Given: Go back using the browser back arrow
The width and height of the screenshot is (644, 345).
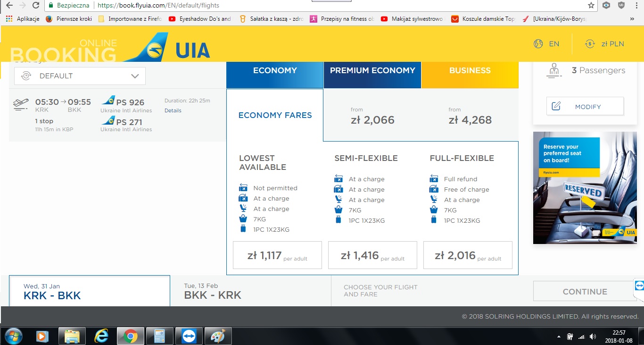Looking at the screenshot, I should coord(8,5).
